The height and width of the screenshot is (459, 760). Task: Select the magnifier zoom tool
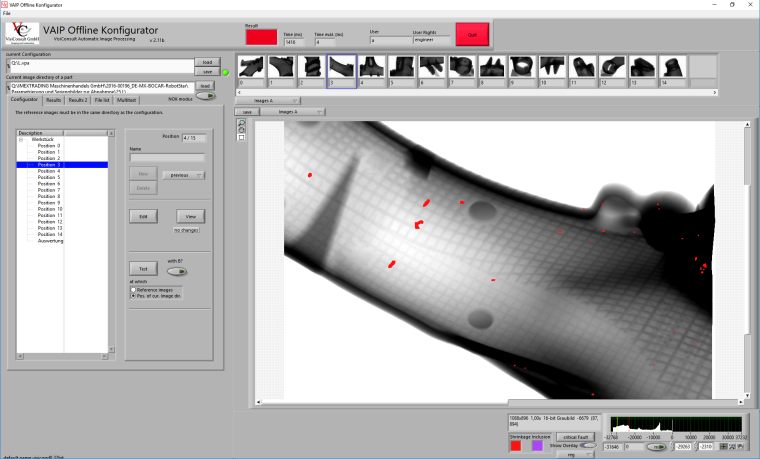(x=241, y=122)
